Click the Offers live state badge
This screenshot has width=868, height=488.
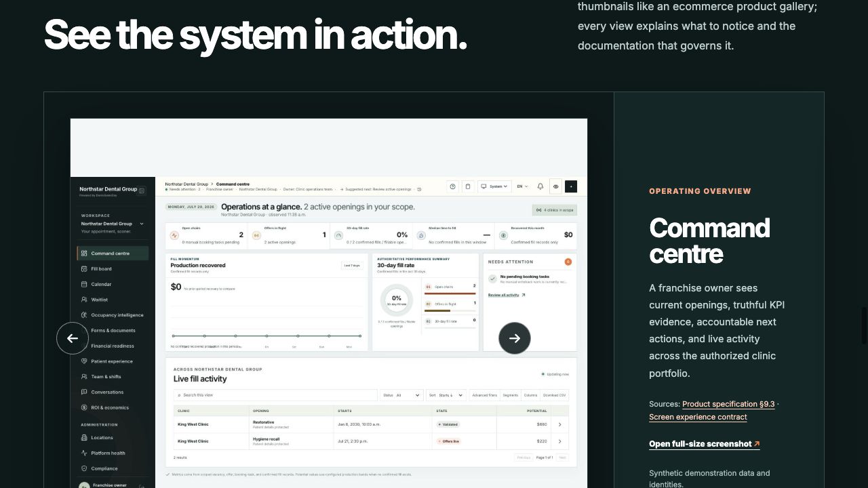pyautogui.click(x=448, y=441)
